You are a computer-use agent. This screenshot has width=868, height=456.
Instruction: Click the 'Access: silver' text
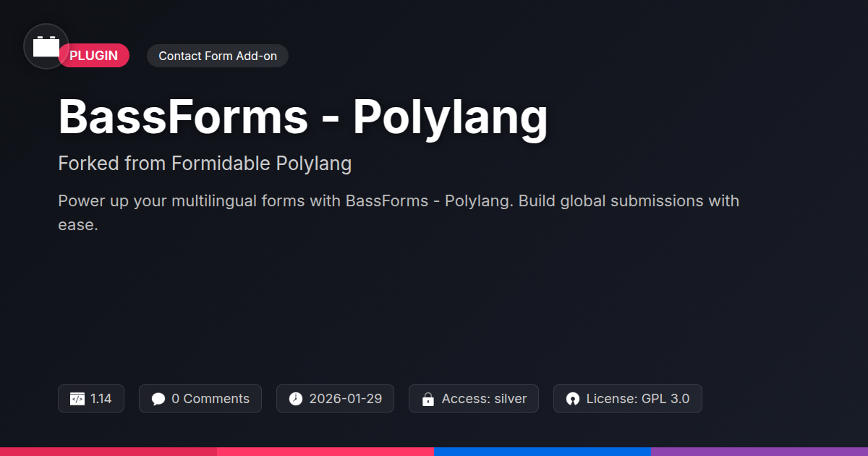(484, 399)
